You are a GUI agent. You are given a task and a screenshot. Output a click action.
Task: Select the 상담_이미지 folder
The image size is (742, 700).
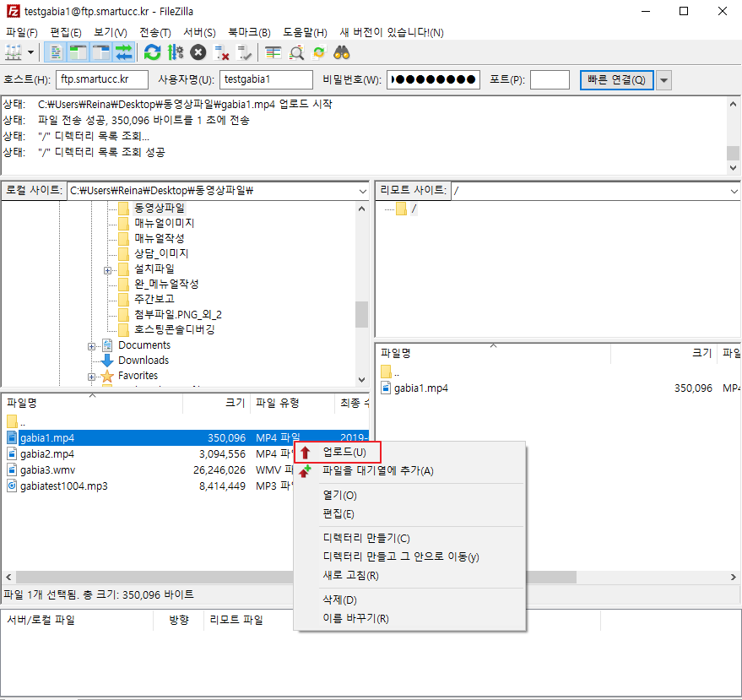click(x=161, y=253)
